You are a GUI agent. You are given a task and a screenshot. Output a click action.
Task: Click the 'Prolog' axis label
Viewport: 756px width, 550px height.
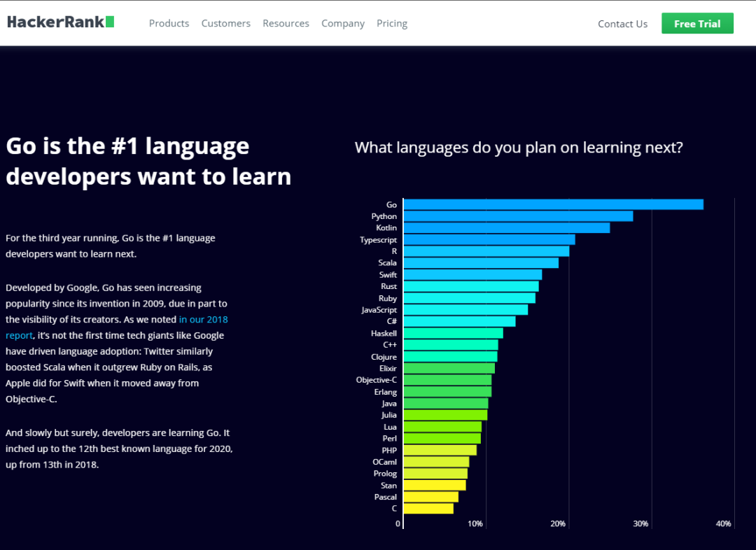coord(385,473)
